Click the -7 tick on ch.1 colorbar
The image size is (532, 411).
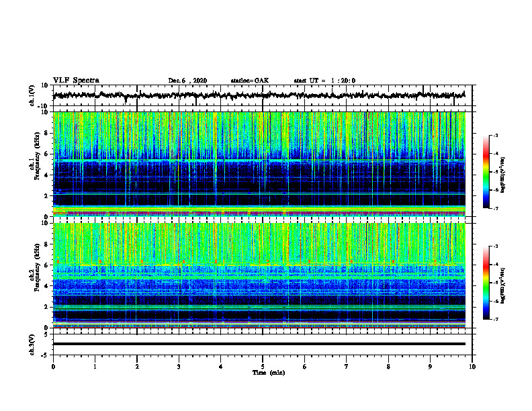tap(495, 208)
